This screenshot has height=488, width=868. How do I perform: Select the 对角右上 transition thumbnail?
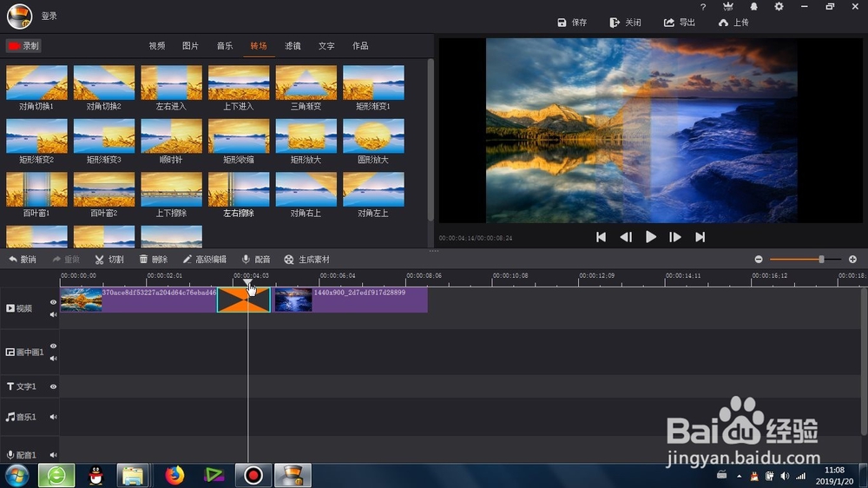pyautogui.click(x=306, y=189)
